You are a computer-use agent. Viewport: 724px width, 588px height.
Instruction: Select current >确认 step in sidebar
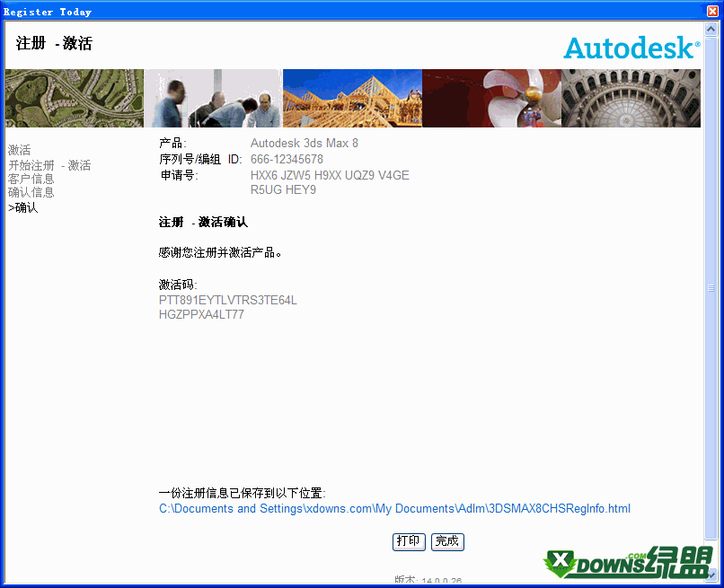click(23, 207)
